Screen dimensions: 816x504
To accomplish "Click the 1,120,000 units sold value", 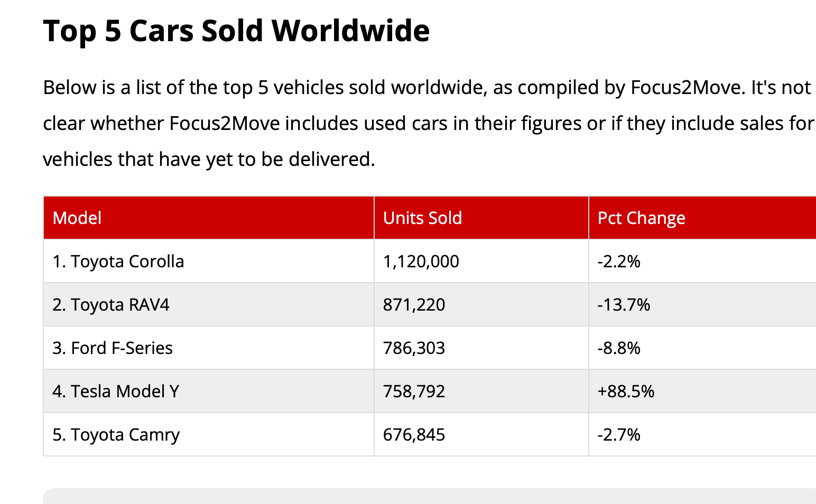I will coord(421,262).
